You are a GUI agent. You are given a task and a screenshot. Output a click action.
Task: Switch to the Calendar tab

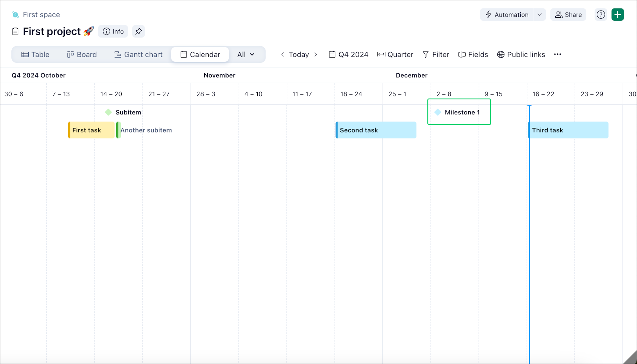(200, 54)
